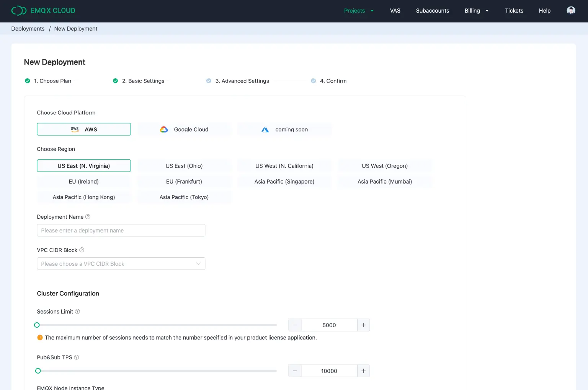The height and width of the screenshot is (390, 588).
Task: Navigate back via Deployments breadcrumb
Action: [x=28, y=28]
